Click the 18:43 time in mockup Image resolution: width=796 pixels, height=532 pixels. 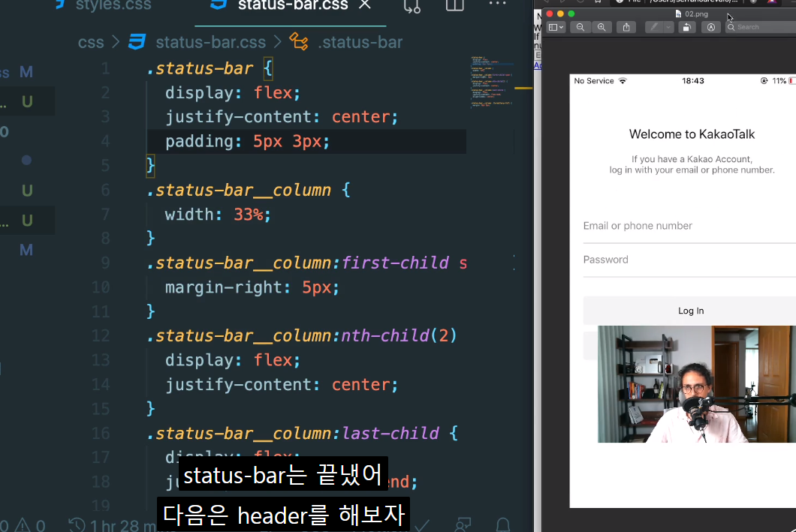(692, 81)
